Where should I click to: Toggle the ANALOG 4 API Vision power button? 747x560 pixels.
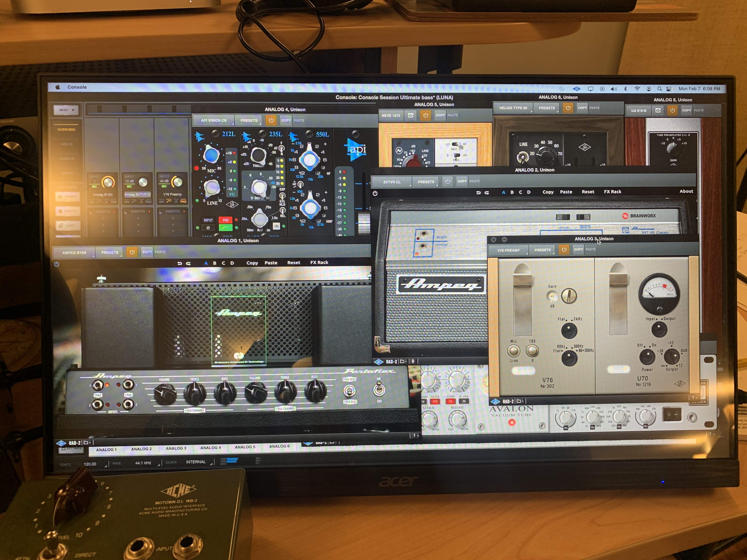pyautogui.click(x=271, y=120)
